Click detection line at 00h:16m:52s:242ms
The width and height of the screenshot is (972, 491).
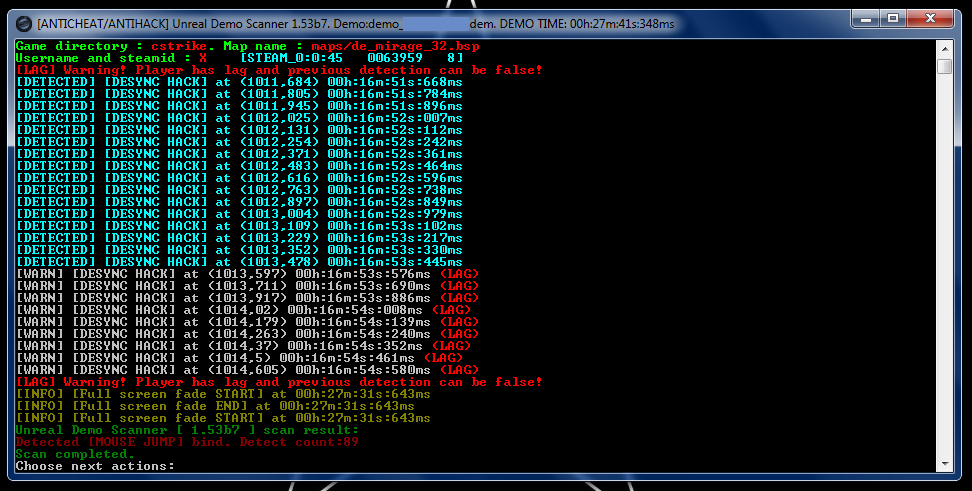point(239,142)
